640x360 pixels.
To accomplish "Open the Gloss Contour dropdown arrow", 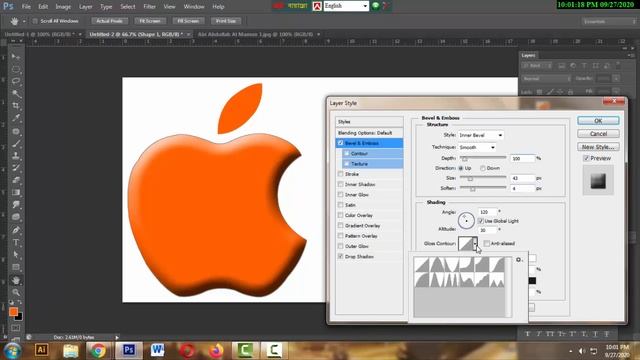I will coord(475,244).
